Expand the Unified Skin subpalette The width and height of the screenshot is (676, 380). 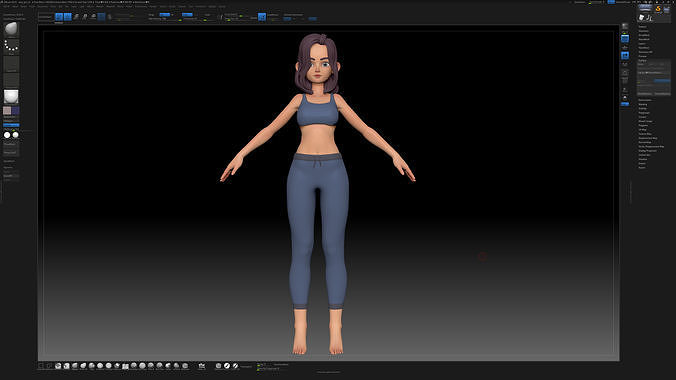[645, 155]
